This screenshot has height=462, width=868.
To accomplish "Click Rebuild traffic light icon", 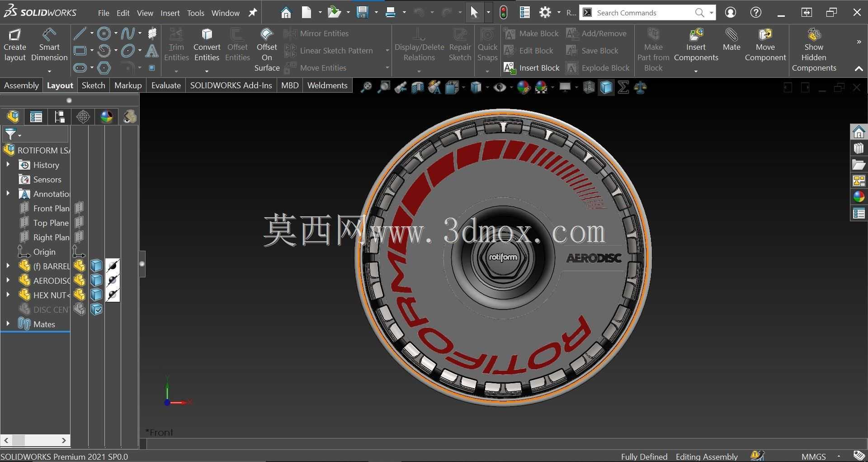I will 504,13.
